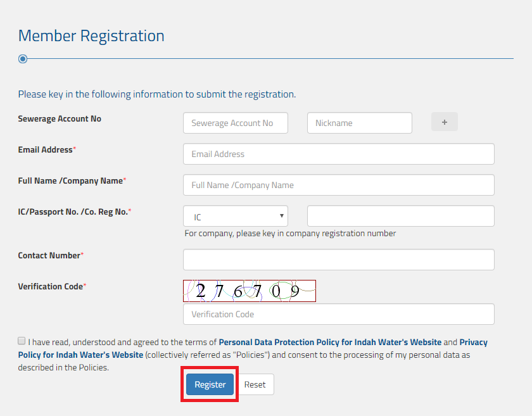532x416 pixels.
Task: Focus the Sewerage Account No field
Action: (236, 123)
